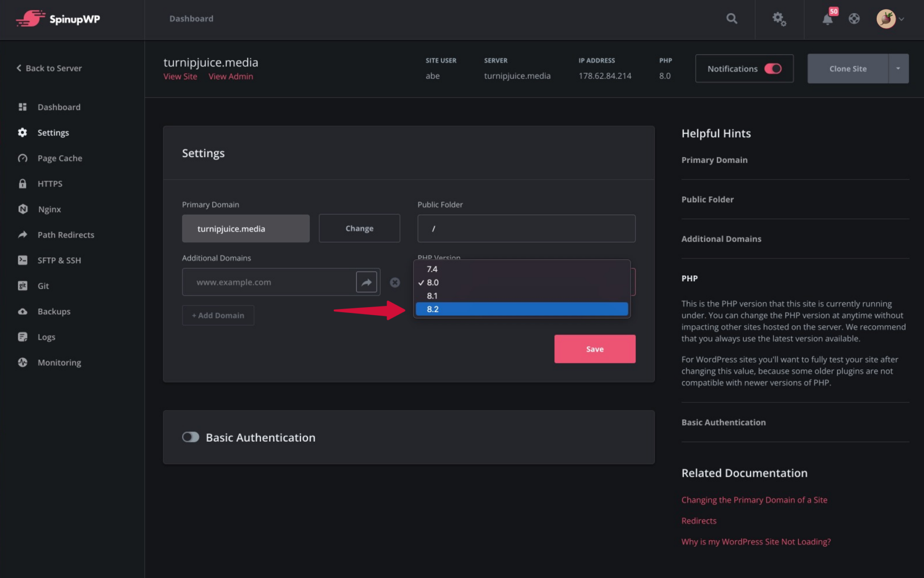Turn off the Notifications toggle
The width and height of the screenshot is (924, 578).
pyautogui.click(x=772, y=69)
